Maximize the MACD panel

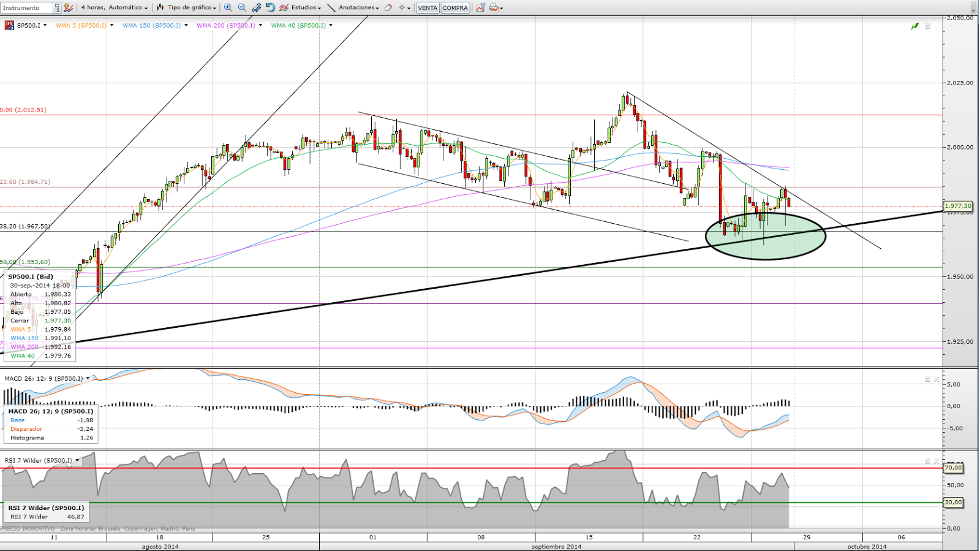click(x=928, y=379)
